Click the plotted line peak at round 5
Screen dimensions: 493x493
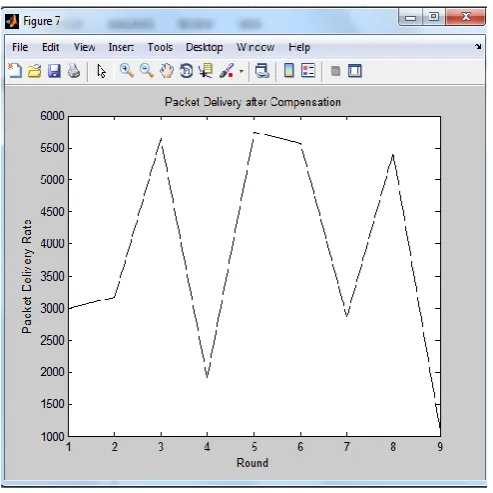(254, 133)
